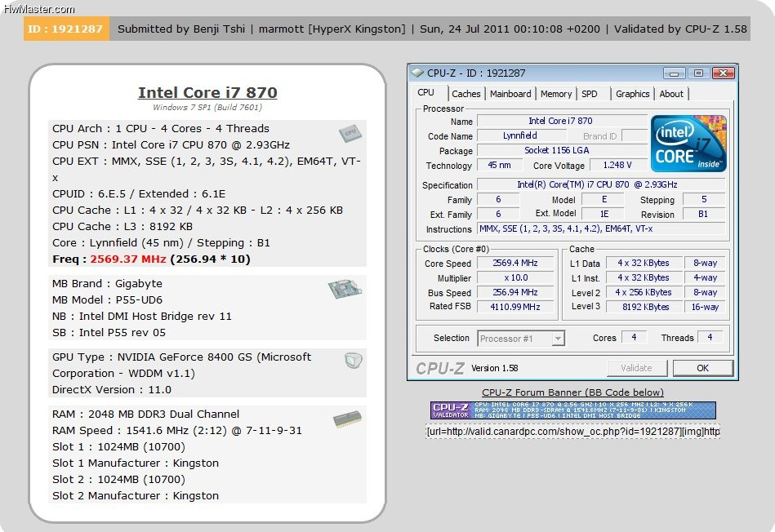Switch to the Caches tab

click(465, 93)
